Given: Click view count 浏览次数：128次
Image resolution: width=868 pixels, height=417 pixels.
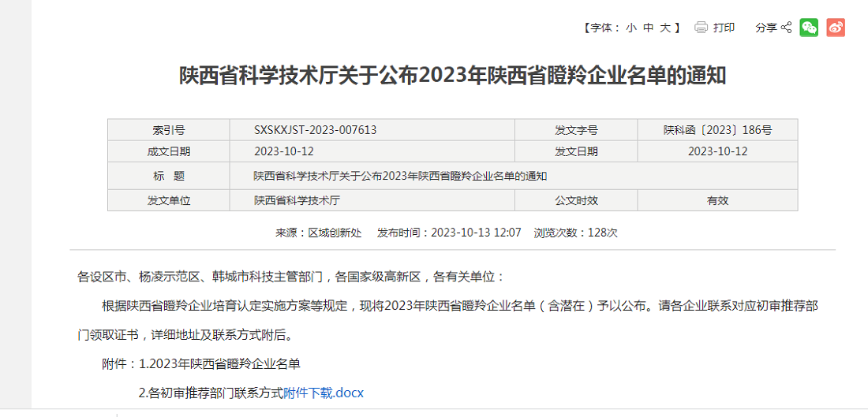Looking at the screenshot, I should (575, 233).
